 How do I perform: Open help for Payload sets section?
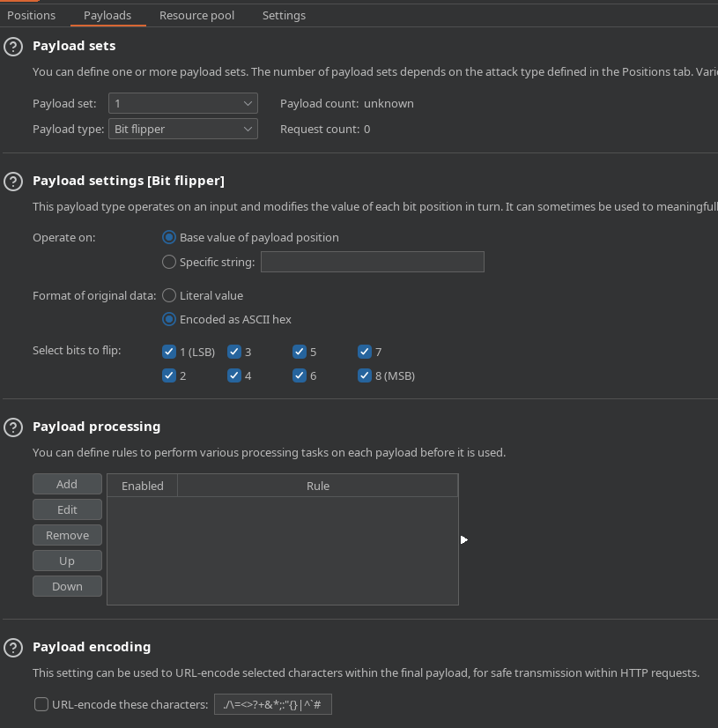click(13, 47)
